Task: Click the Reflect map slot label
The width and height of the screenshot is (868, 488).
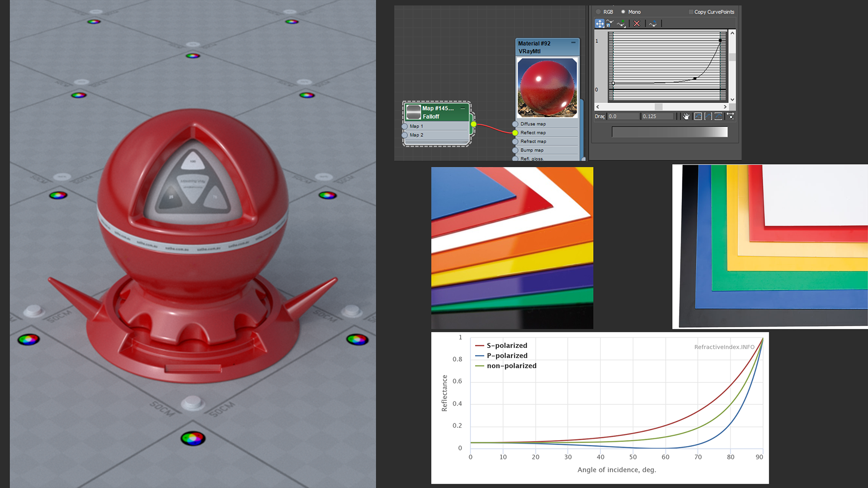Action: (x=533, y=133)
